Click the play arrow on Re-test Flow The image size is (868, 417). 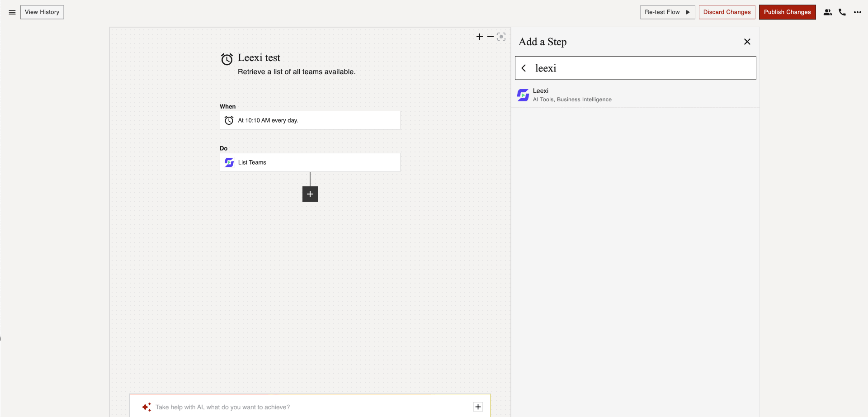tap(688, 12)
